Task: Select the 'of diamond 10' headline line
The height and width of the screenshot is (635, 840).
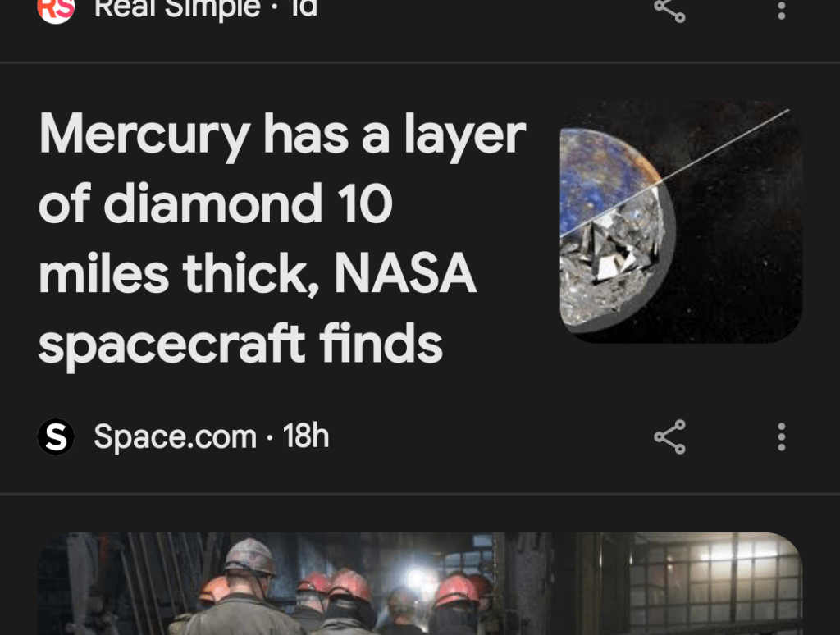Action: pyautogui.click(x=216, y=203)
